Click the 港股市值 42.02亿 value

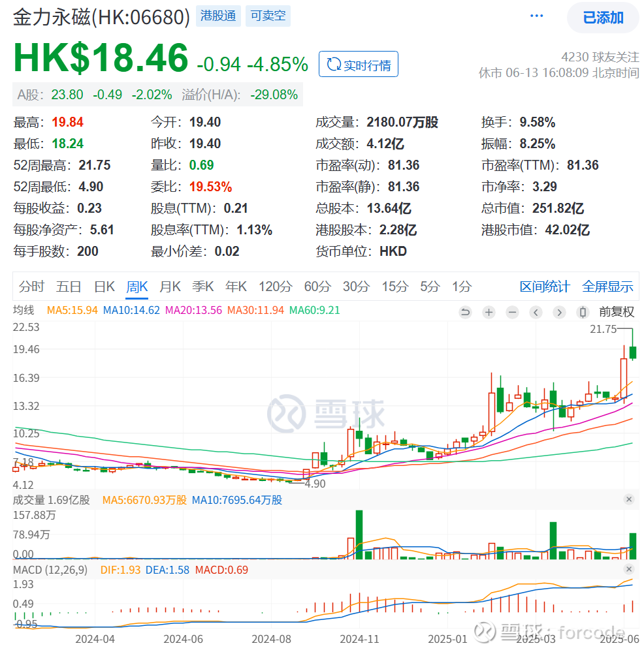[x=567, y=230]
